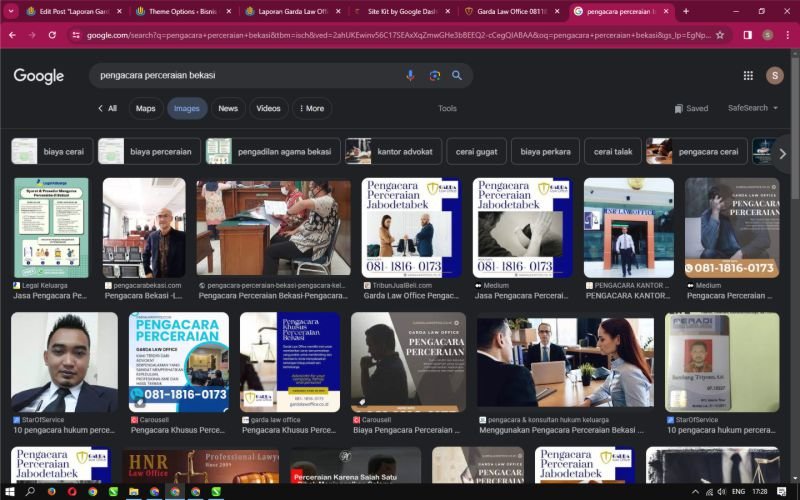Screen dimensions: 800x500
Task: Open Google Lens image search
Action: (x=434, y=76)
